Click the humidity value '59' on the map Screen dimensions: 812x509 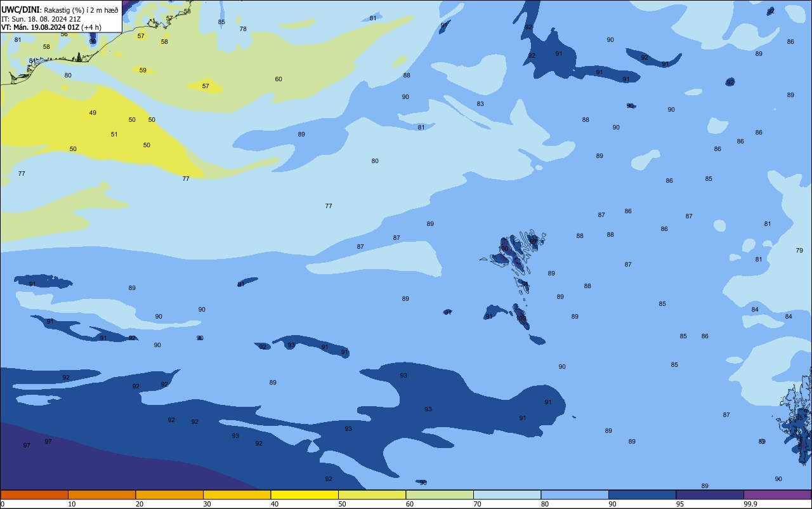[x=143, y=70]
